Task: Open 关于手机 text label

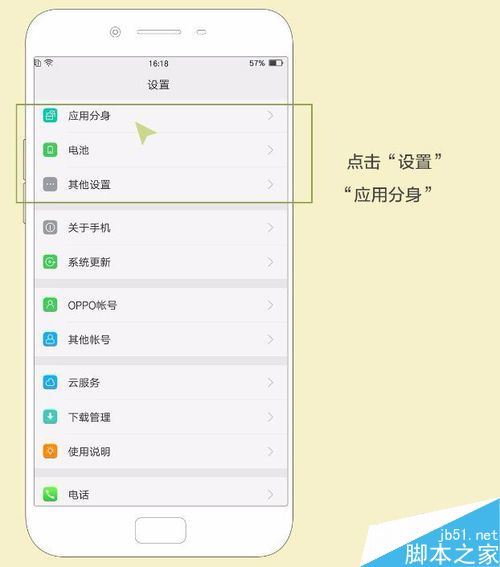Action: pos(89,228)
